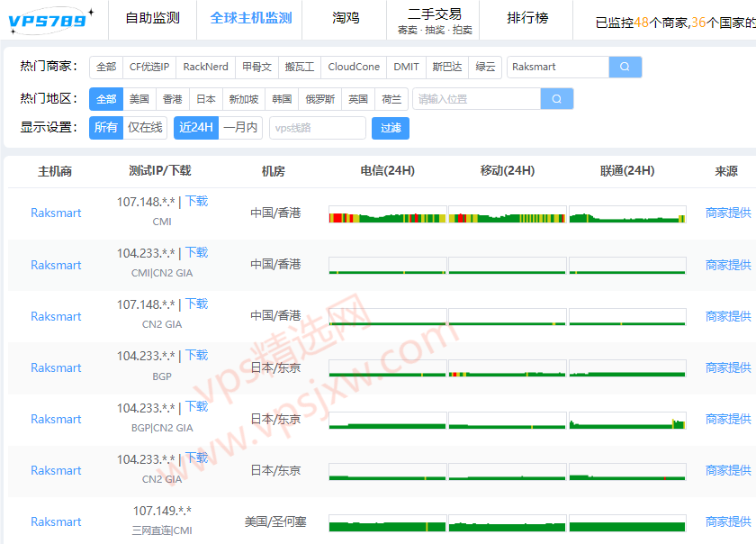This screenshot has width=756, height=544.
Task: Filter region by 香港
Action: coord(173,99)
